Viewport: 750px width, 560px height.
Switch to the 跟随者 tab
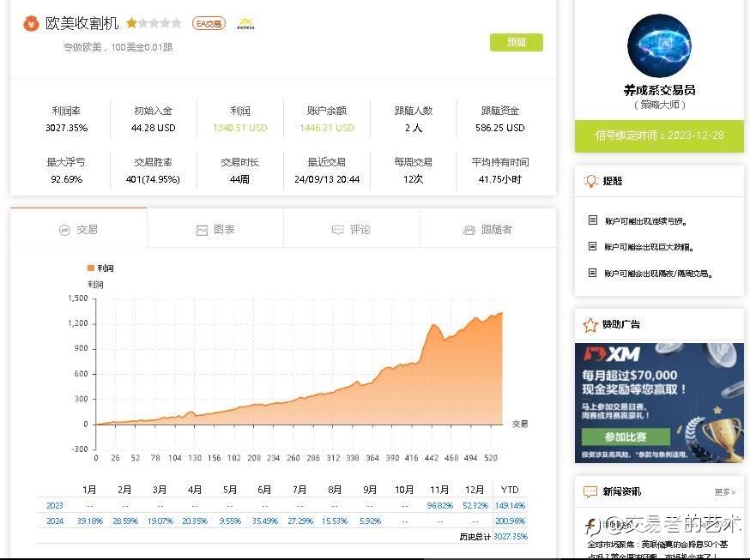tap(488, 230)
